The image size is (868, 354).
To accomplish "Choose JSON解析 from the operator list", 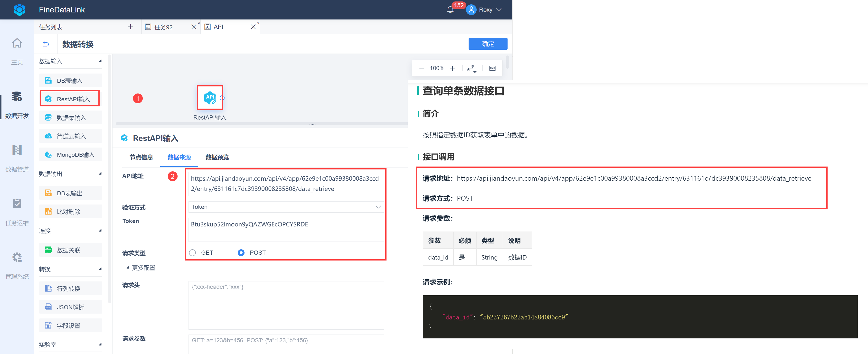I will point(70,307).
